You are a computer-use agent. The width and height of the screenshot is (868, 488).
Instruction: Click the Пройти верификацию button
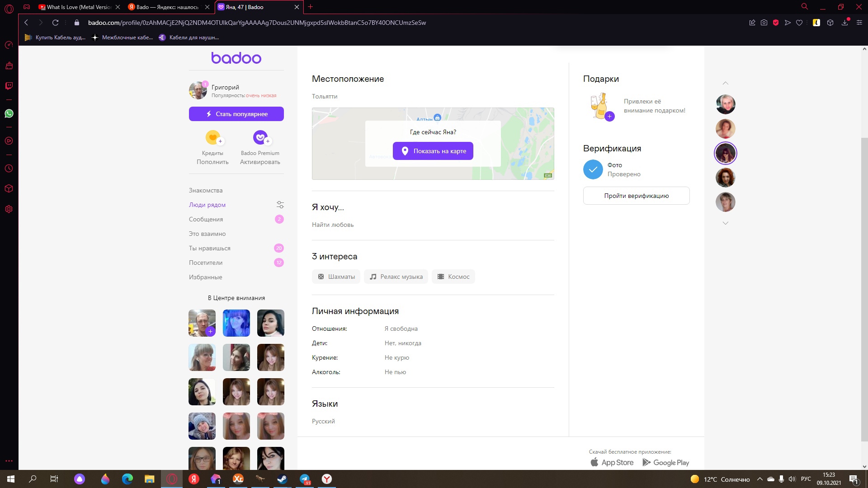coord(636,196)
